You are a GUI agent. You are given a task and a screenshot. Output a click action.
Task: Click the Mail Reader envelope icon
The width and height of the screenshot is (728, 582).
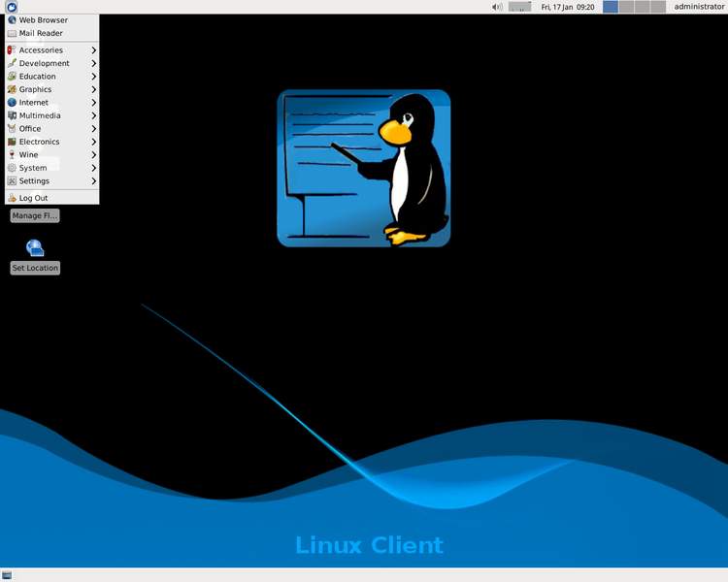(12, 33)
